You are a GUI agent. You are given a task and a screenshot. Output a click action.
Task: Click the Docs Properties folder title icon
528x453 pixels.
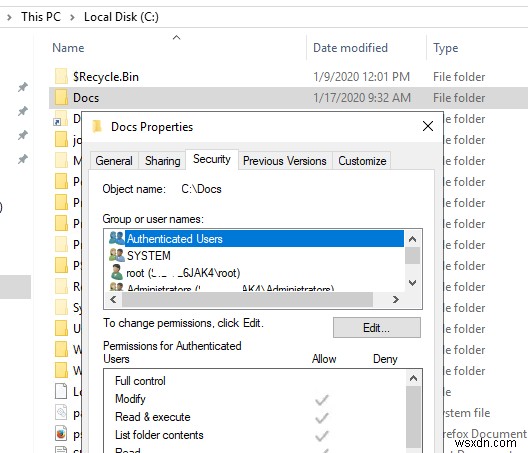click(97, 126)
